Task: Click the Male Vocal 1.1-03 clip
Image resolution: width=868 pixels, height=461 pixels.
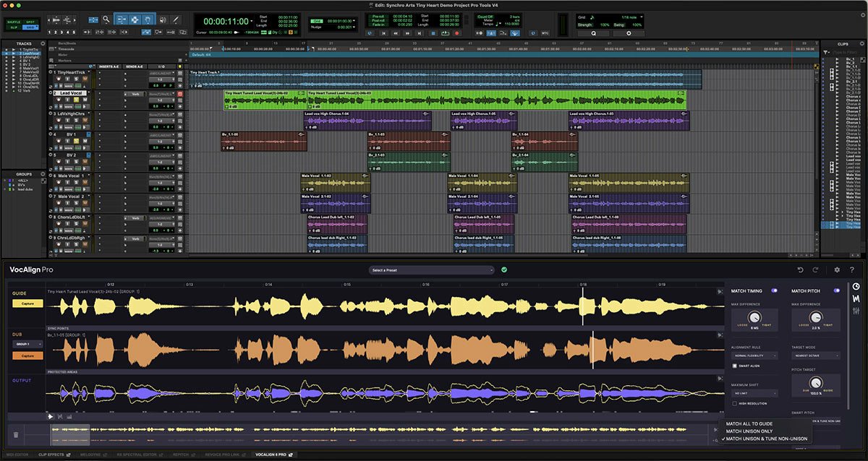Action: coord(336,182)
